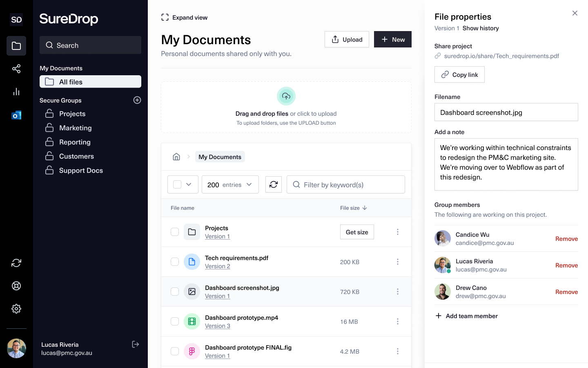
Task: Check the Projects folder row checkbox
Action: coord(175,232)
